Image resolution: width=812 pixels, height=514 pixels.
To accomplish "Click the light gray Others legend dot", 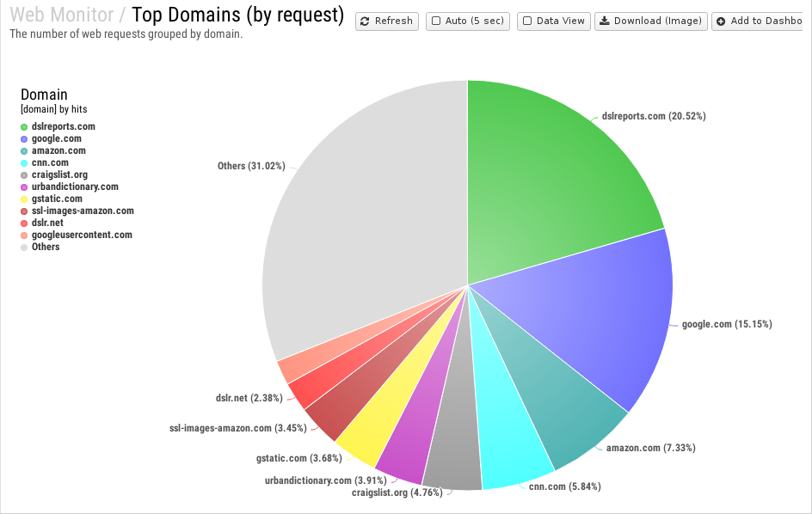I will coord(24,248).
